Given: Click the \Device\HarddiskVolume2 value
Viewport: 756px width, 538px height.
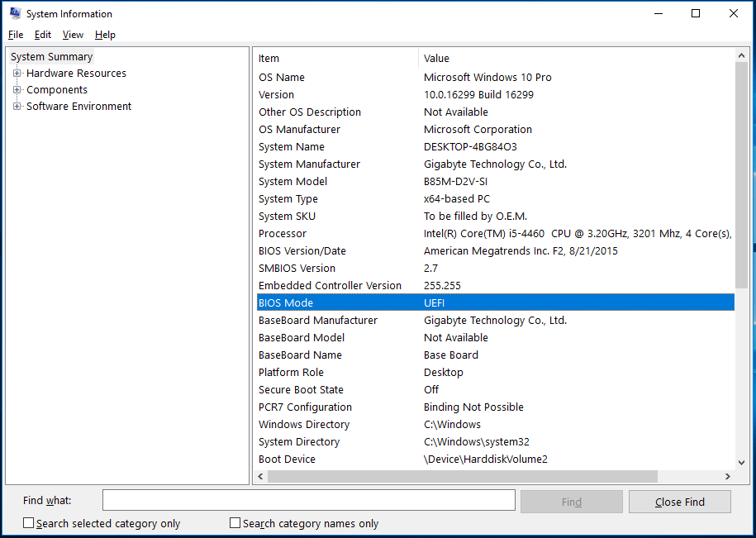Looking at the screenshot, I should tap(486, 459).
